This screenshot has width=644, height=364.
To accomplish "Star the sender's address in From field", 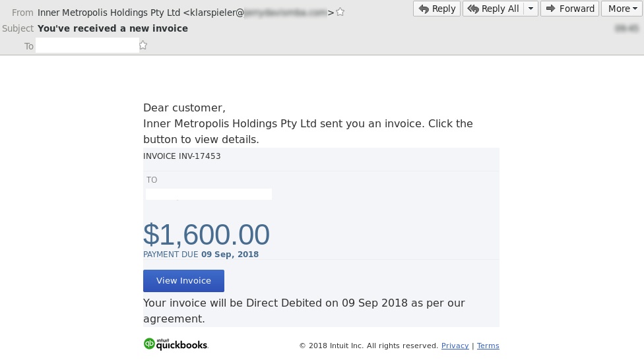I will [340, 12].
